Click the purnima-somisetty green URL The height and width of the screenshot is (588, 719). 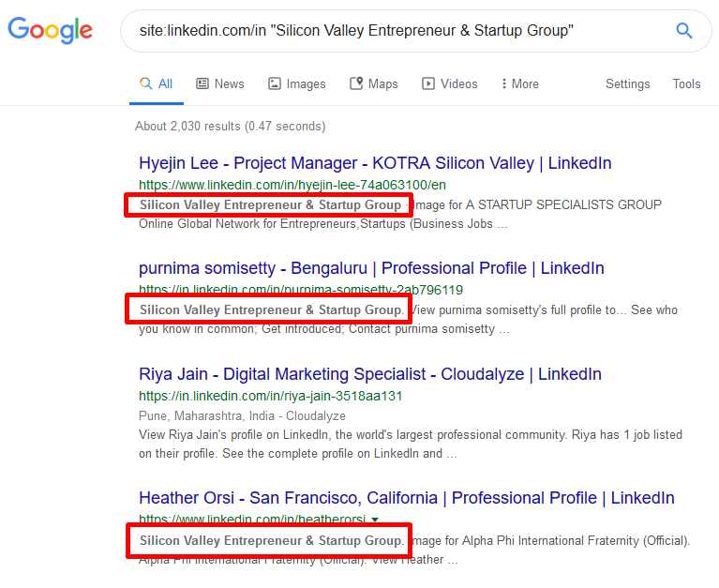tap(301, 289)
